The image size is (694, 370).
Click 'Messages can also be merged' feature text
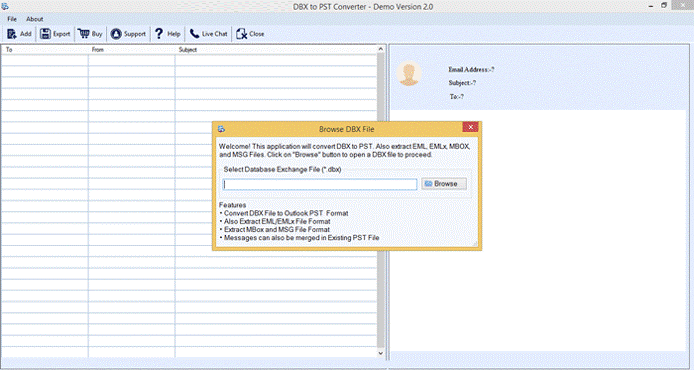click(301, 238)
